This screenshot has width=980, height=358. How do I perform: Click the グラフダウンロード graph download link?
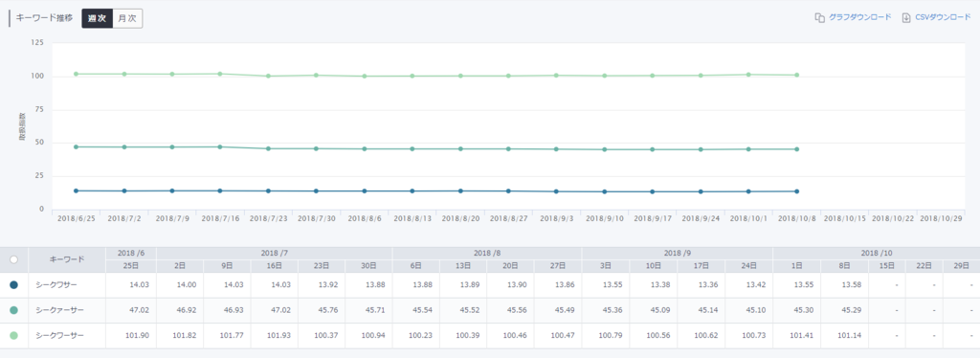[x=859, y=17]
